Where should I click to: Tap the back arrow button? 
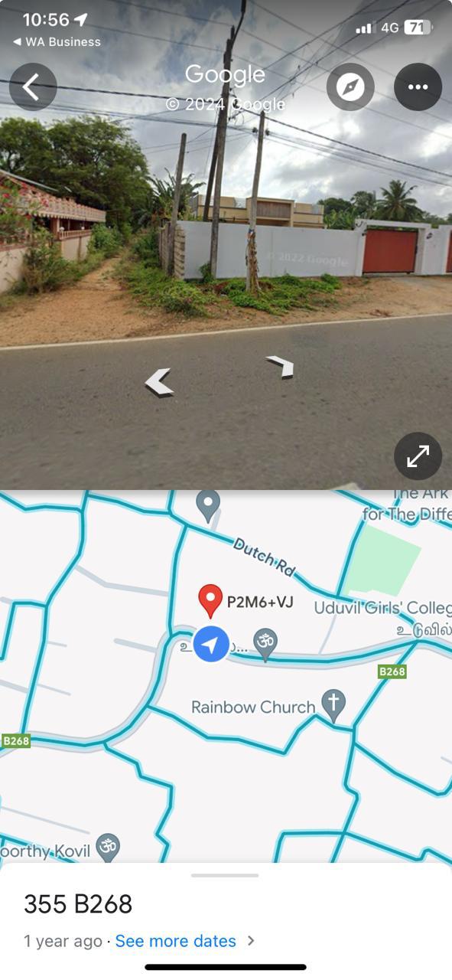click(x=33, y=87)
